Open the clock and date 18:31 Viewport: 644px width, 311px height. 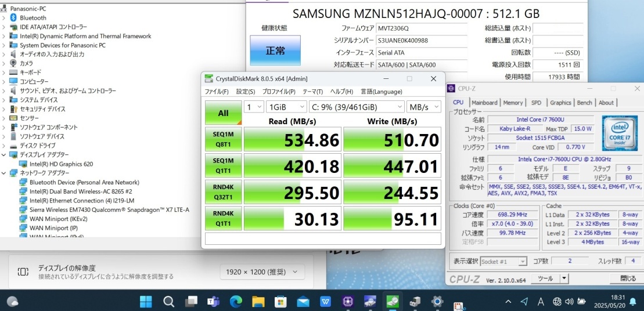click(609, 302)
